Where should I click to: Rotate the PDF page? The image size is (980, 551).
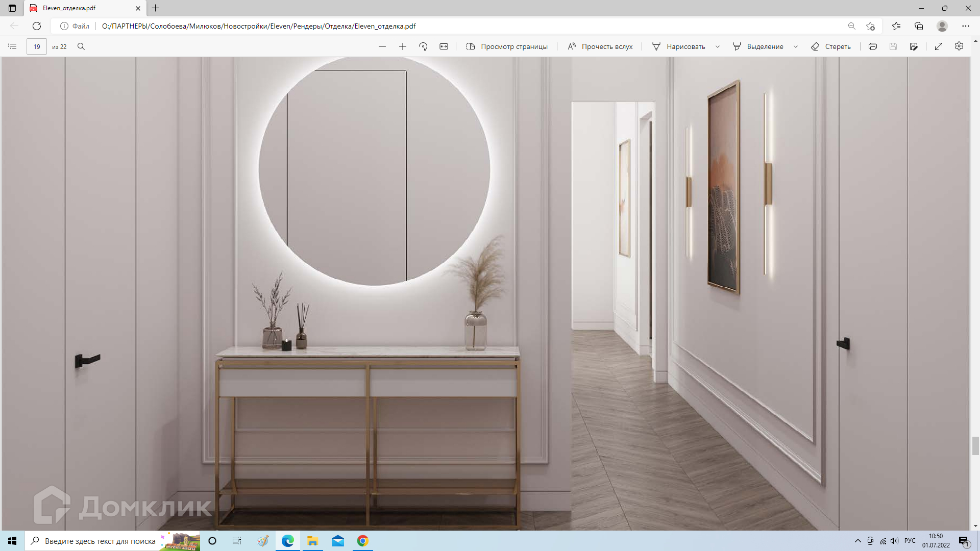point(423,46)
